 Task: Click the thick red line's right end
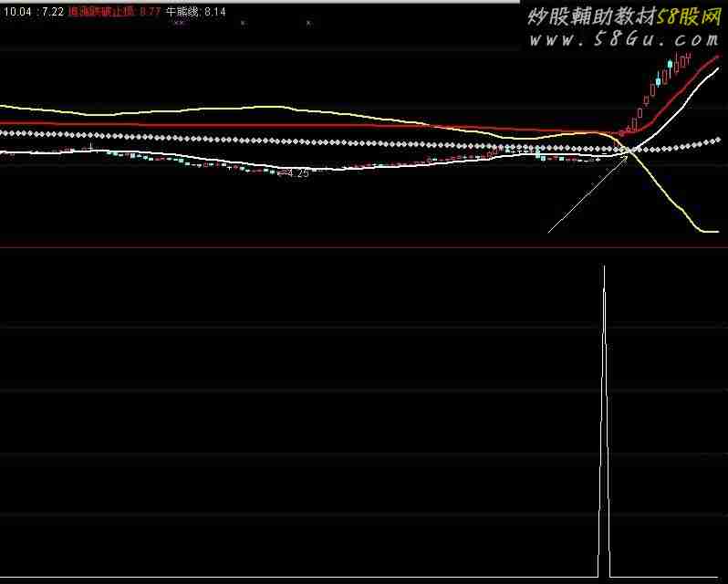pyautogui.click(x=717, y=57)
